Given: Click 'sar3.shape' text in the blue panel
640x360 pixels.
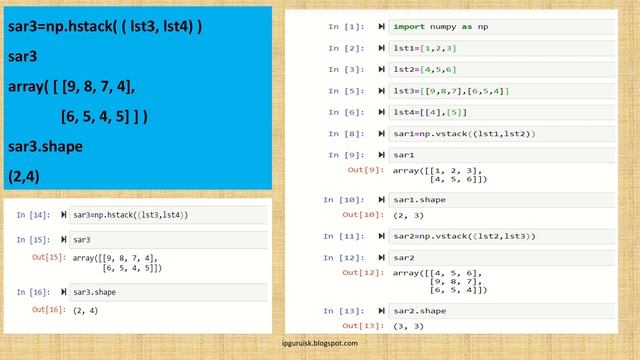Looking at the screenshot, I should click(x=45, y=147).
